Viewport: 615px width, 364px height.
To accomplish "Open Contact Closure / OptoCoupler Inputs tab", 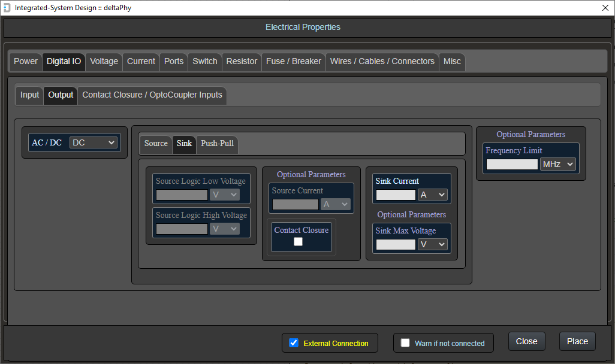I will [x=152, y=95].
